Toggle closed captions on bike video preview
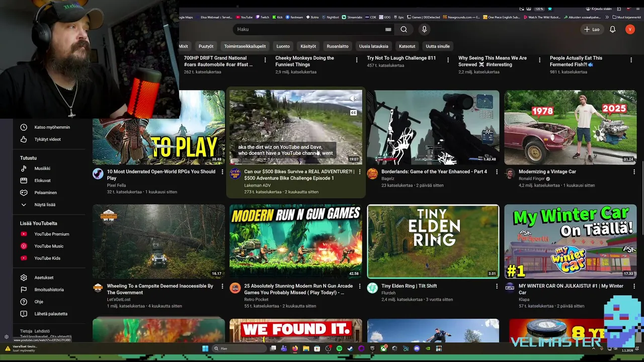644x362 pixels. pyautogui.click(x=353, y=113)
